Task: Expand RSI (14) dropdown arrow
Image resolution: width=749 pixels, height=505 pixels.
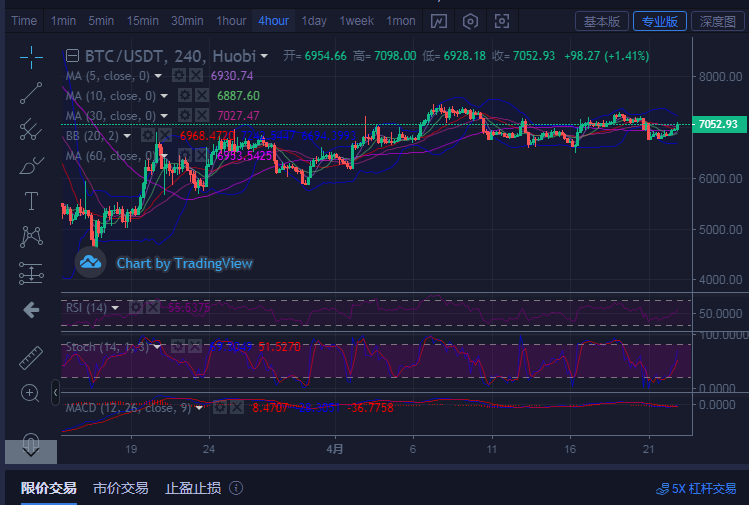Action: click(115, 308)
